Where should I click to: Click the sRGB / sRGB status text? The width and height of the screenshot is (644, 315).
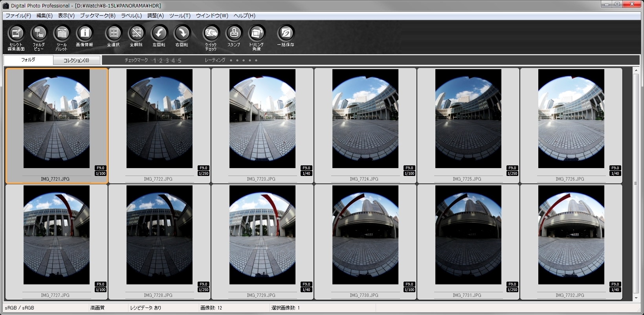20,308
